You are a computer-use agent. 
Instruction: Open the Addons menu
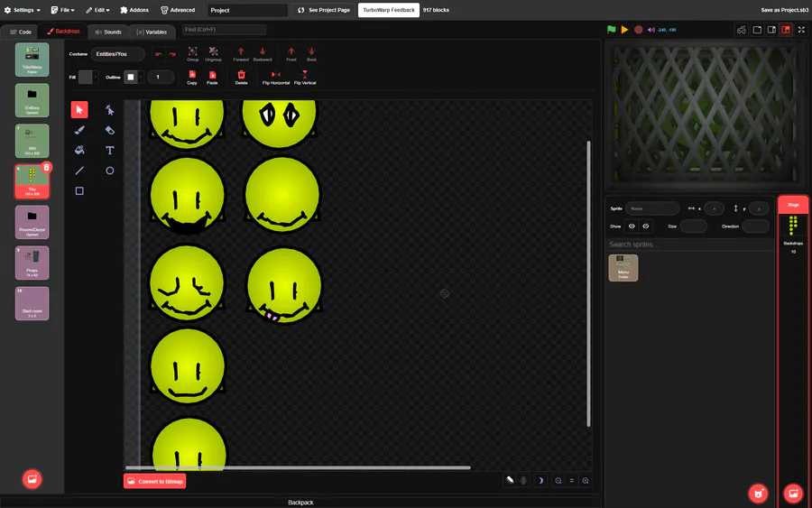pyautogui.click(x=134, y=10)
